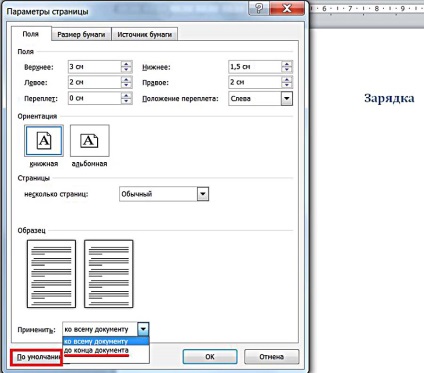Open the Положение переплета dropdown
The height and width of the screenshot is (373, 424).
coord(287,99)
